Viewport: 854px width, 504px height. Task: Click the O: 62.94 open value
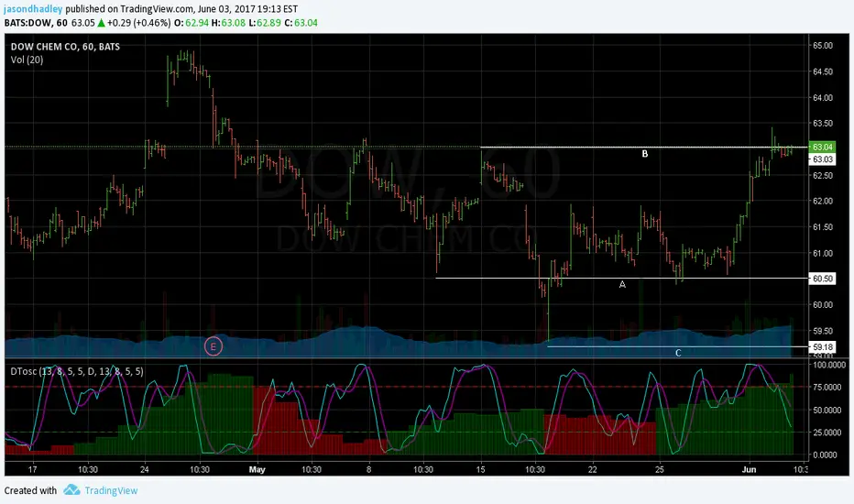[192, 23]
